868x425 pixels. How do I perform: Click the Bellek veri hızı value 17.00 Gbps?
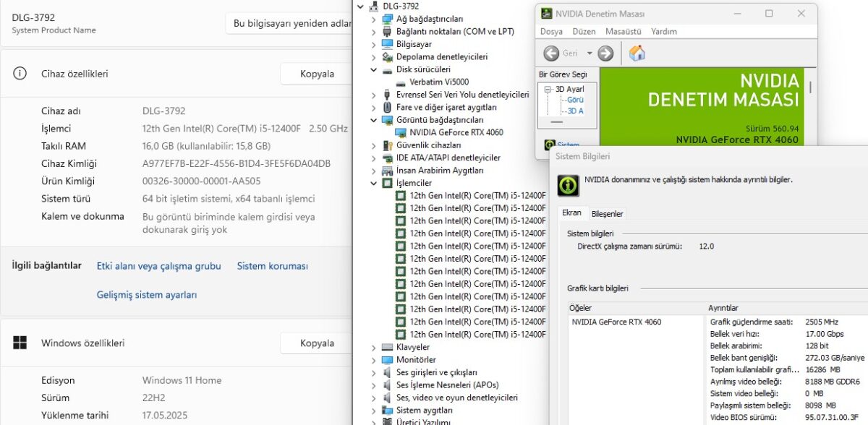[825, 334]
